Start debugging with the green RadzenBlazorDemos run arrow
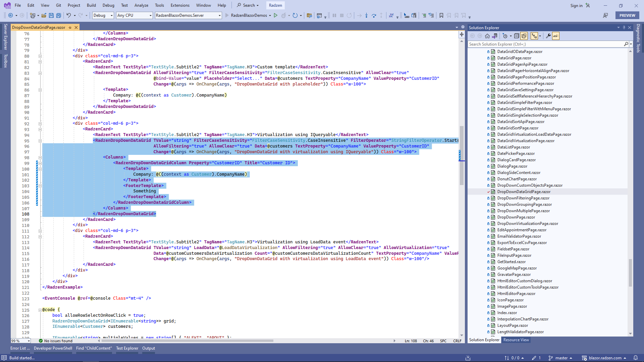This screenshot has width=644, height=362. [x=276, y=15]
